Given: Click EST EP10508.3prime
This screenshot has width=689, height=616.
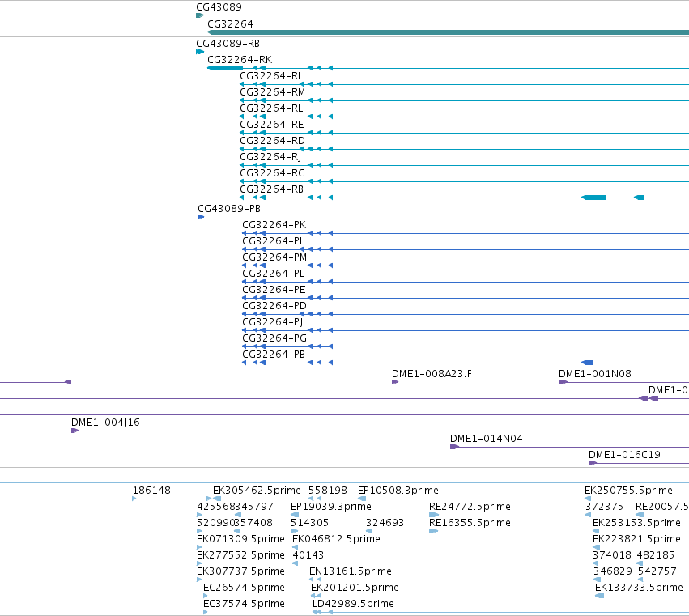Looking at the screenshot, I should [x=398, y=491].
